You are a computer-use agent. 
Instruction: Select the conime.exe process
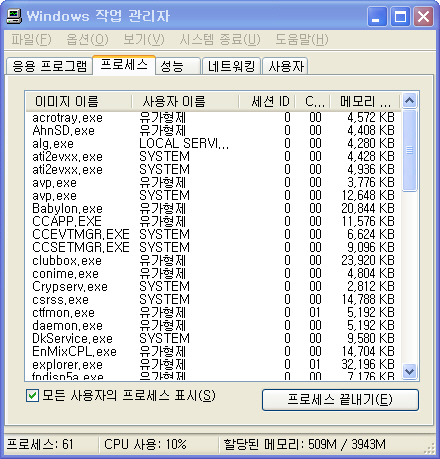(213, 274)
